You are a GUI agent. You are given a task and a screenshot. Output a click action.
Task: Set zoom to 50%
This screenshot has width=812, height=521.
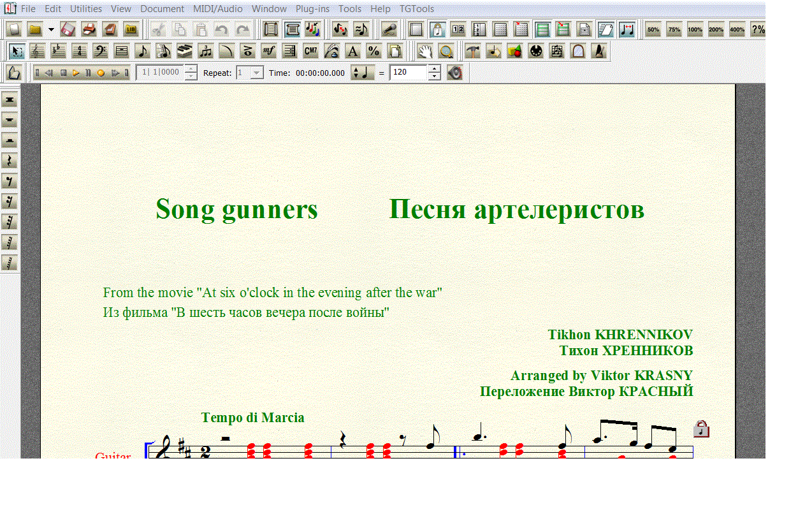(x=653, y=29)
